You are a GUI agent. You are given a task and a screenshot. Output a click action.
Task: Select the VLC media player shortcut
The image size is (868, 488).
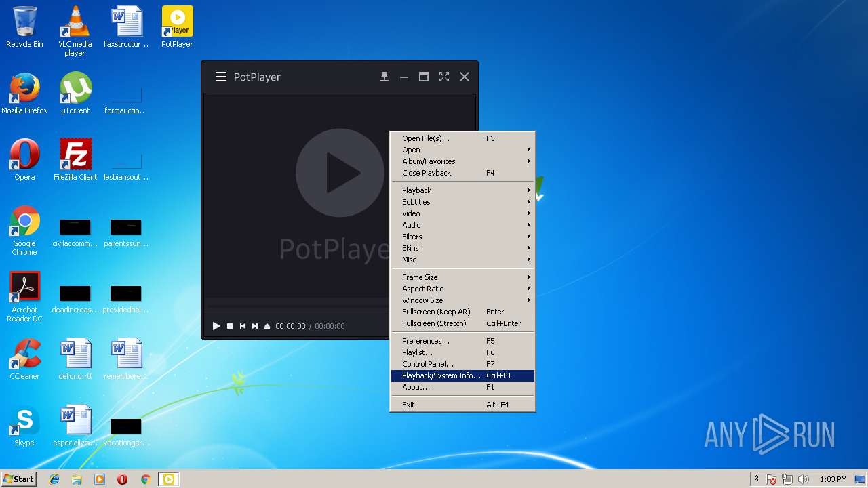tap(75, 31)
